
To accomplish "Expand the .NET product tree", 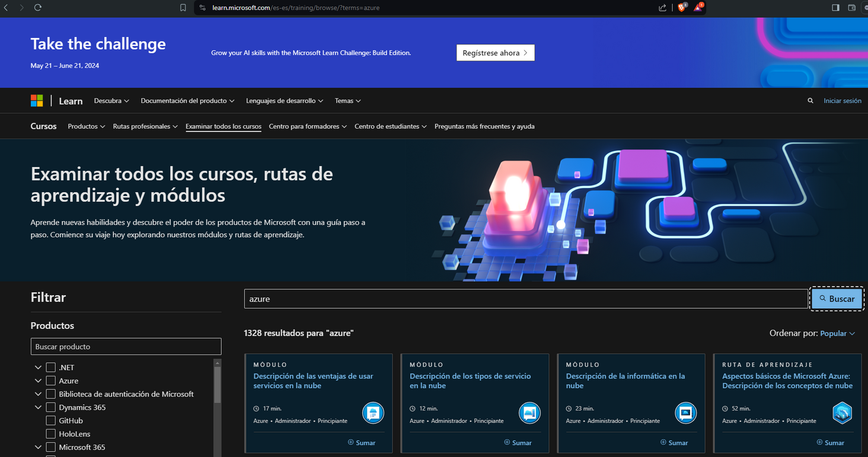I will (x=39, y=367).
